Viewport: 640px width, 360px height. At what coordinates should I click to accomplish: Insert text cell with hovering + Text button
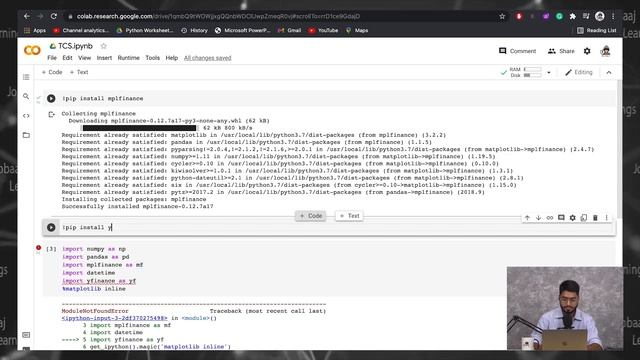(349, 216)
